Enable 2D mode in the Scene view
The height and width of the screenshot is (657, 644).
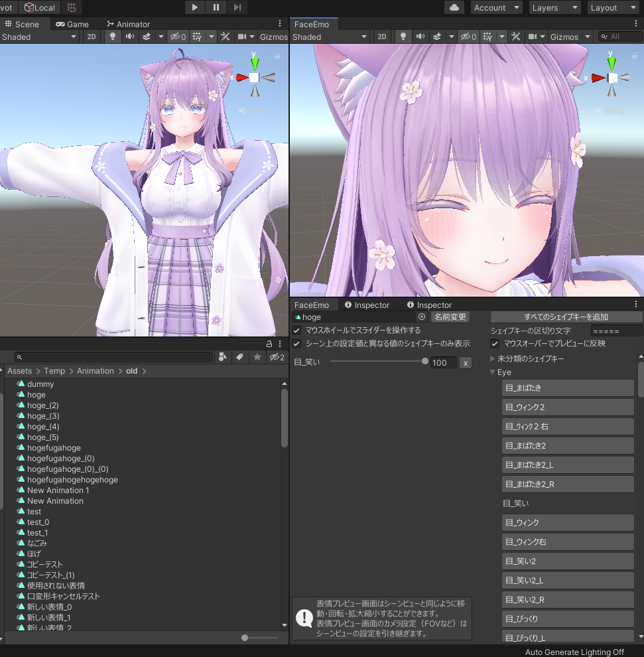(91, 36)
